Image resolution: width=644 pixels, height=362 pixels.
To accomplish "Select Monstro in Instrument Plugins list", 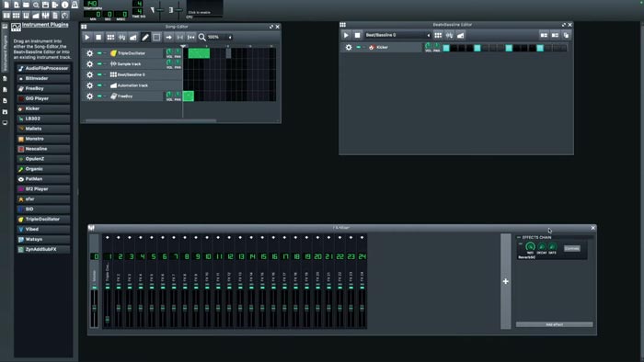I will point(43,139).
